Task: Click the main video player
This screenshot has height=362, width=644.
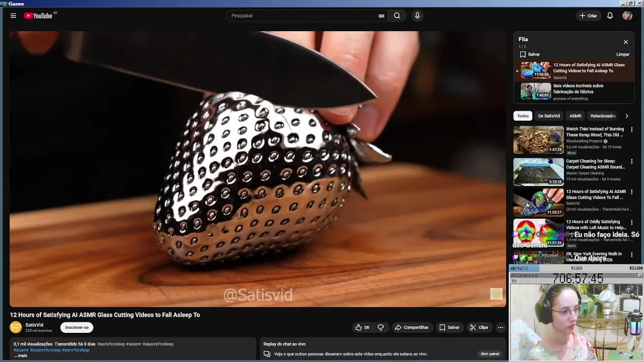Action: 258,168
